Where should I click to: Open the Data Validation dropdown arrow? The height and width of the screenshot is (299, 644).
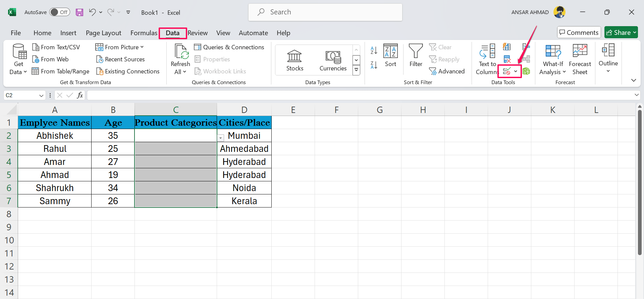pyautogui.click(x=516, y=71)
